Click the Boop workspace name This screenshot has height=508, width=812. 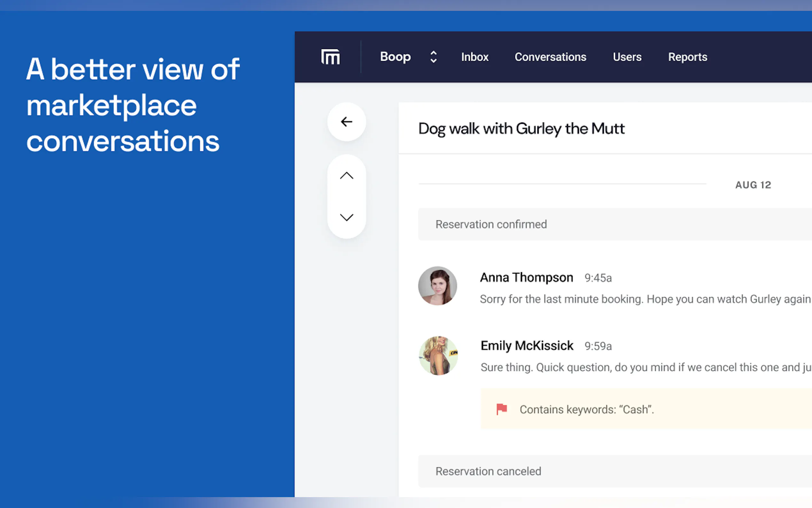tap(395, 57)
